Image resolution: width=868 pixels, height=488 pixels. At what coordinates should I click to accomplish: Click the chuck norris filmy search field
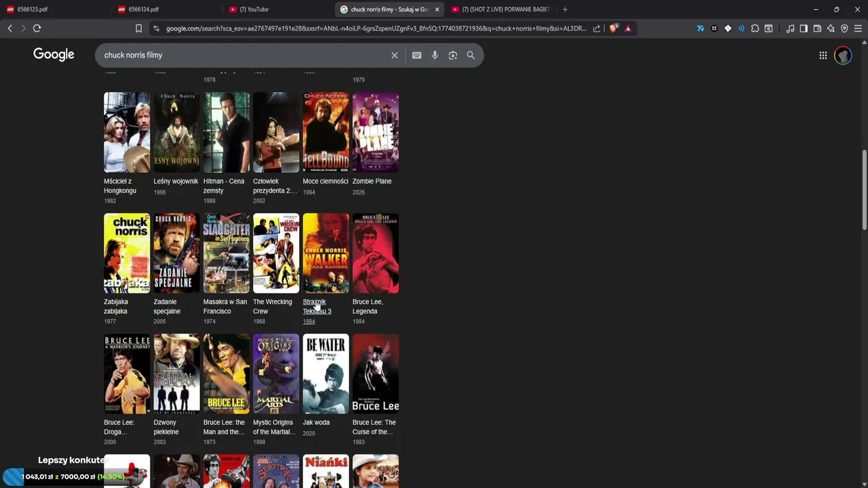point(244,55)
